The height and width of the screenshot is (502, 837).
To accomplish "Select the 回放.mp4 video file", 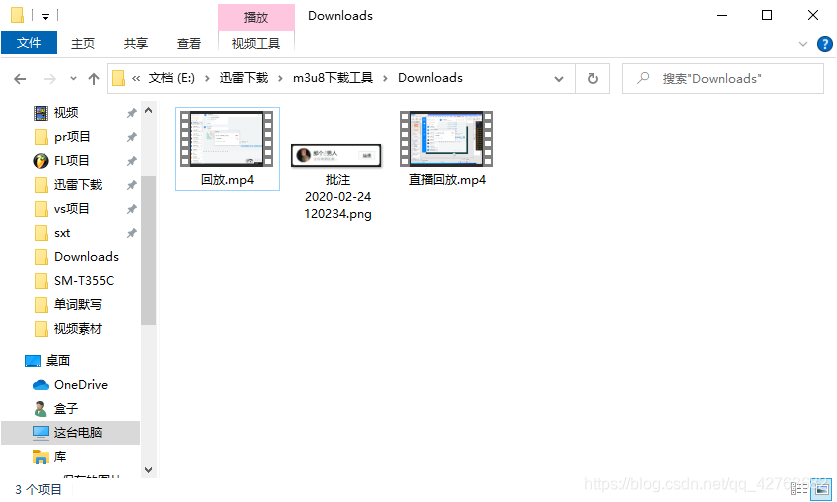I will tap(227, 149).
